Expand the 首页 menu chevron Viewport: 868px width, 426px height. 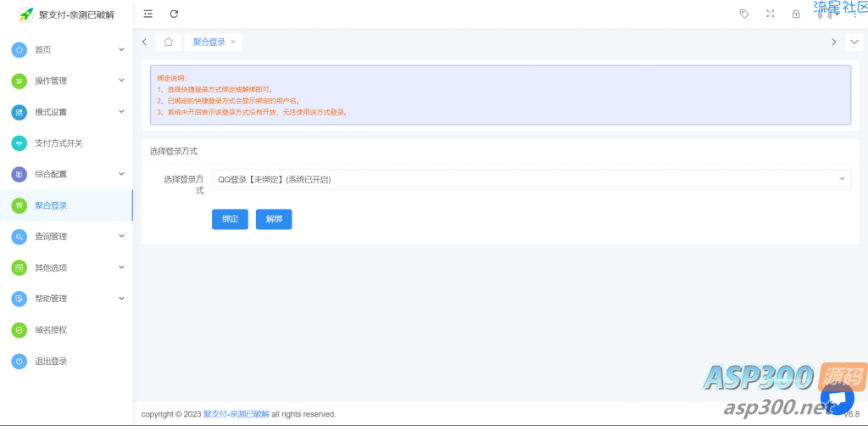tap(122, 50)
